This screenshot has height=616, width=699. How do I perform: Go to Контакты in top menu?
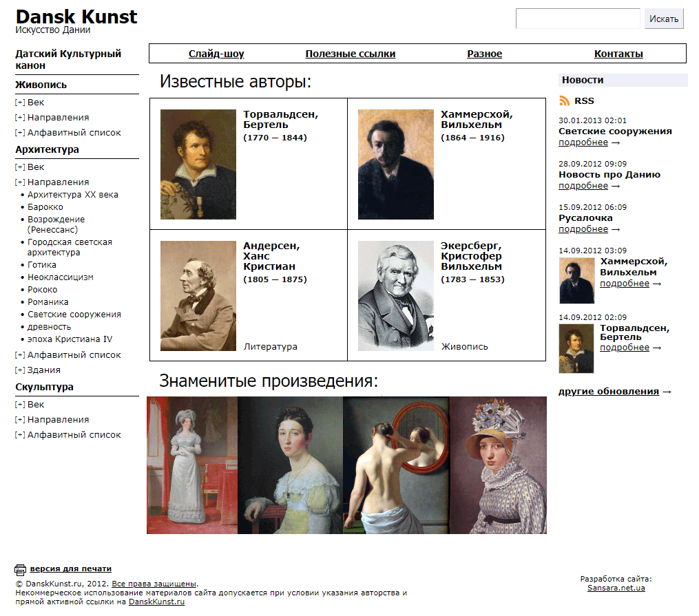(x=618, y=54)
